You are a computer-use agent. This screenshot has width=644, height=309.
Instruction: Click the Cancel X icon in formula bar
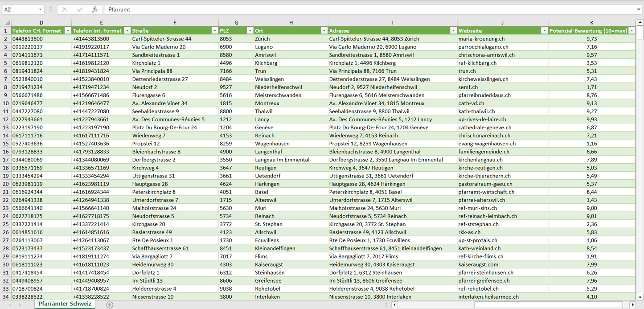coord(65,9)
